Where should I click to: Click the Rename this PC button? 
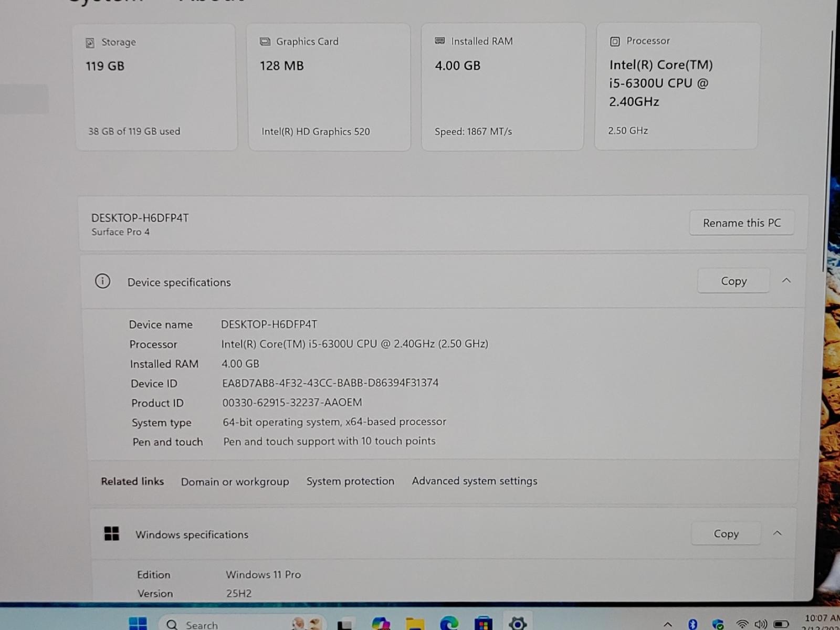click(741, 223)
